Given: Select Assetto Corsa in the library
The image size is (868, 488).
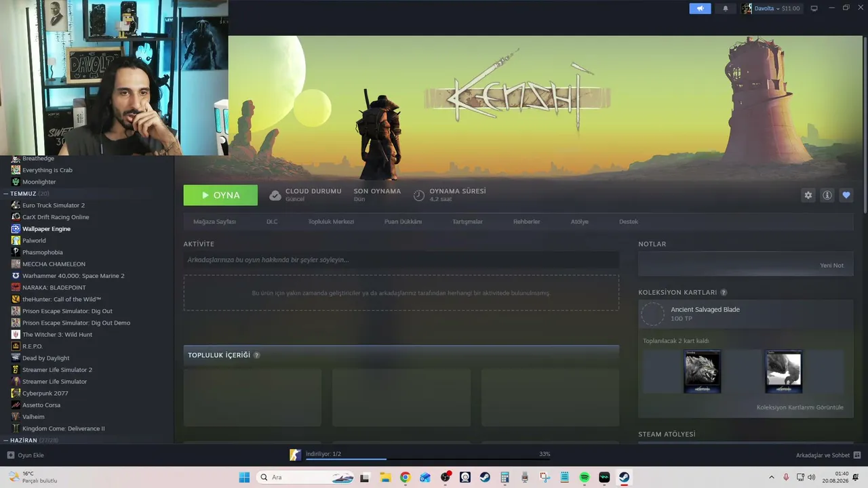Looking at the screenshot, I should pos(41,405).
